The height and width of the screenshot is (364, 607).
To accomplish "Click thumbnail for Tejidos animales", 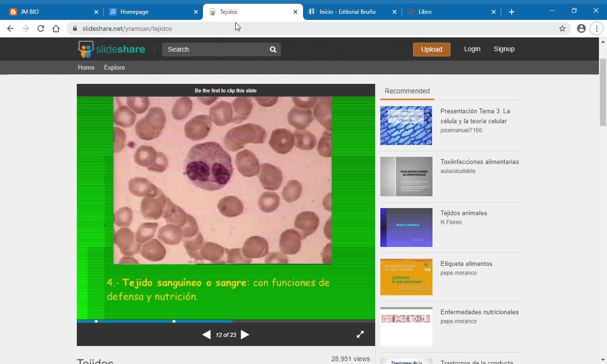I will 406,227.
